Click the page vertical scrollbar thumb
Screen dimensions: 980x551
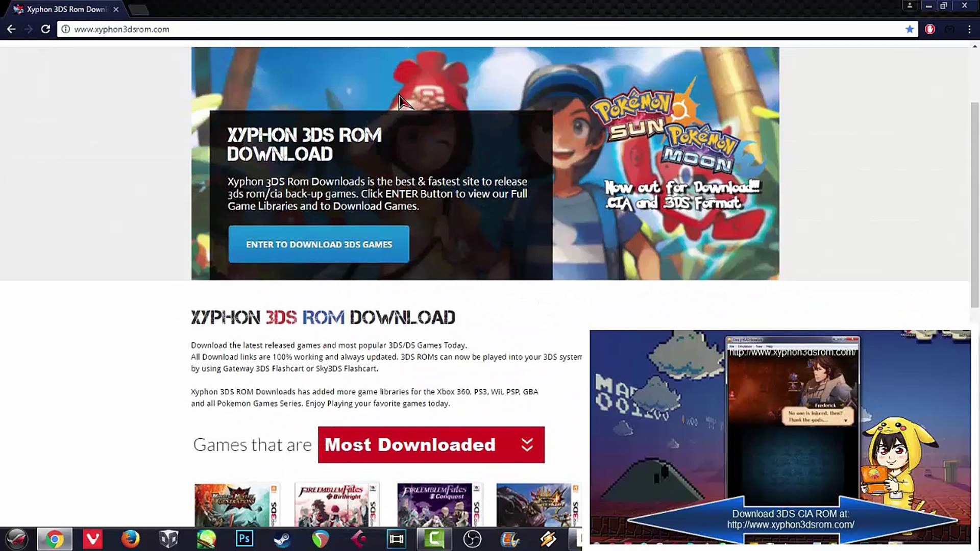974,204
